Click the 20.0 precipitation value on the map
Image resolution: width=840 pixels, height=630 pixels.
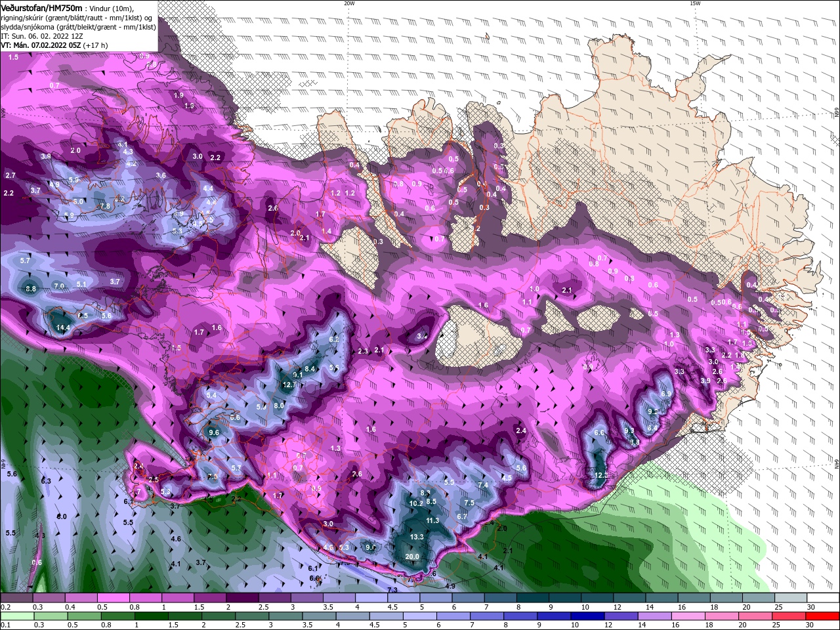click(x=412, y=556)
